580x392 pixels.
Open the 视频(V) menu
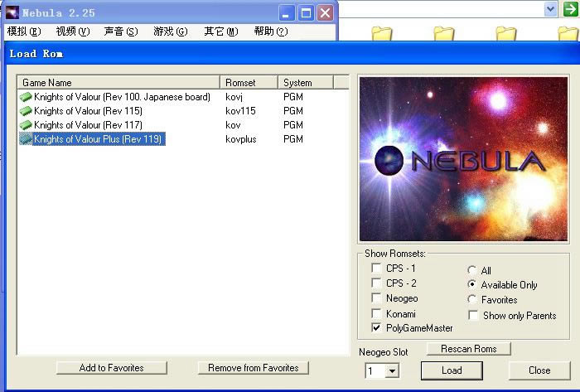point(72,31)
